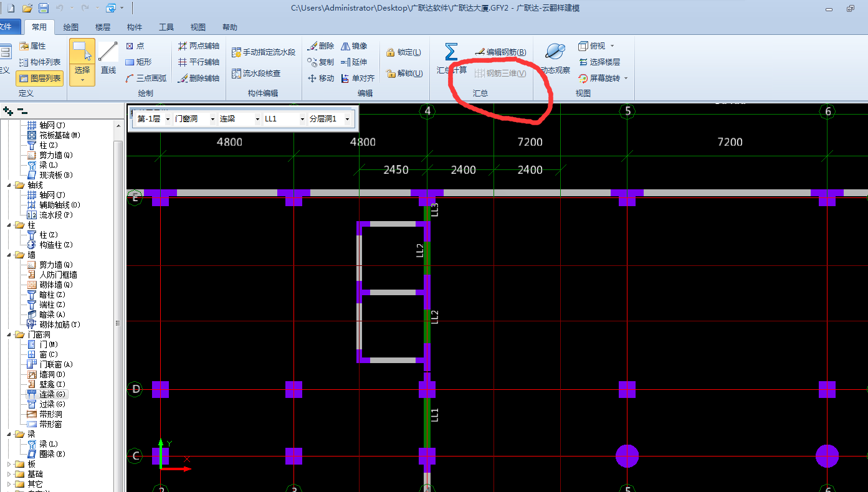Click 选择楼层 in the 视图 group
868x492 pixels.
pos(599,62)
